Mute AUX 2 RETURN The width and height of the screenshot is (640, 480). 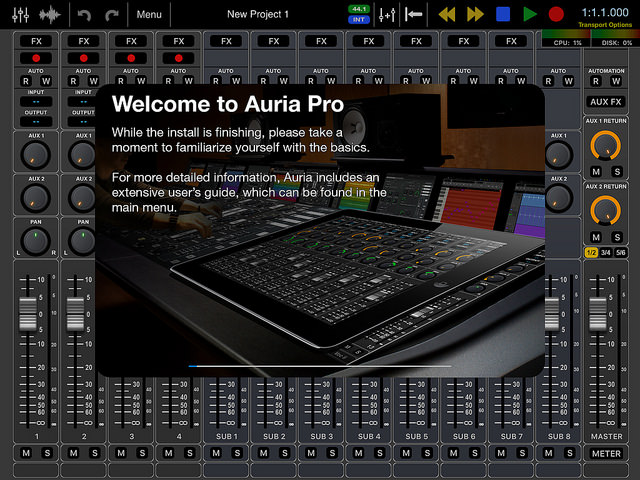596,237
